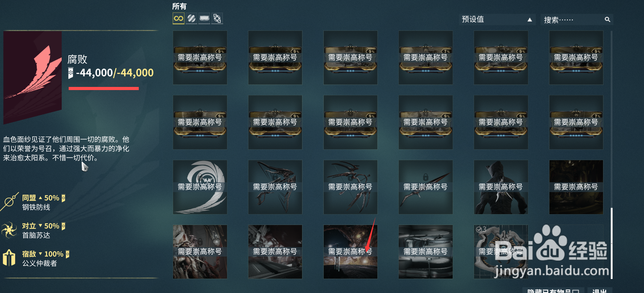The image size is (644, 293).
Task: Click the offerings list scrollbar thumb
Action: 612,243
